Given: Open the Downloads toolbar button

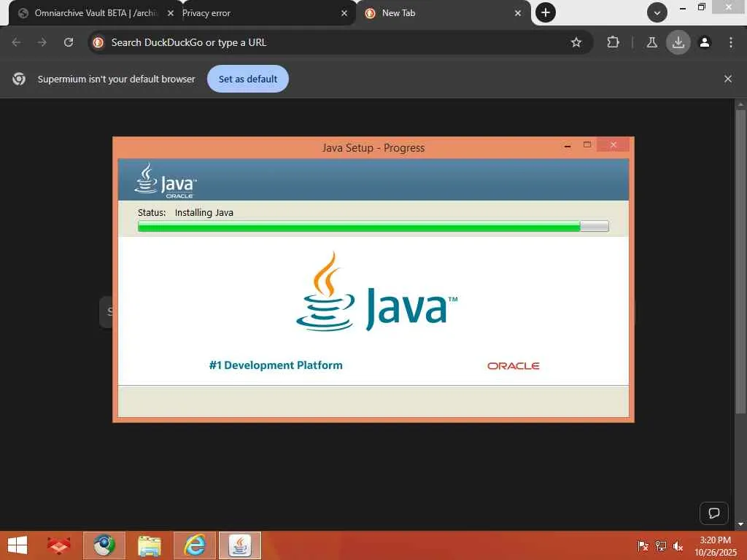Looking at the screenshot, I should (678, 42).
